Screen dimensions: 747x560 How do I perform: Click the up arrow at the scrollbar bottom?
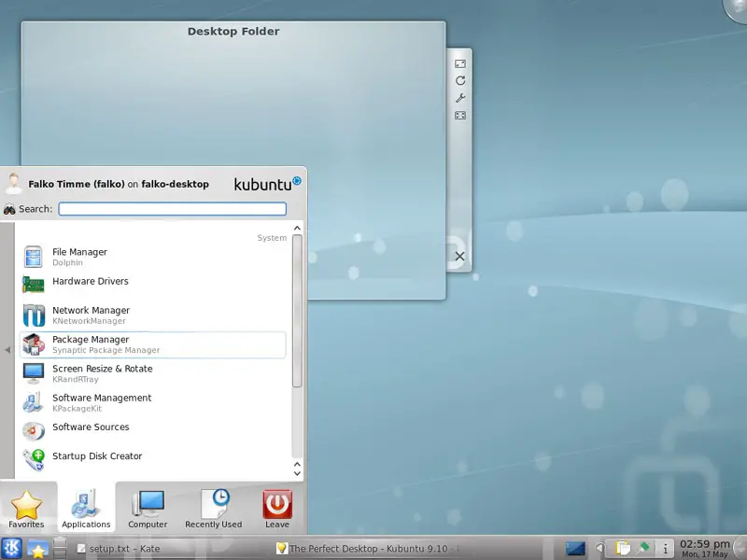click(297, 464)
